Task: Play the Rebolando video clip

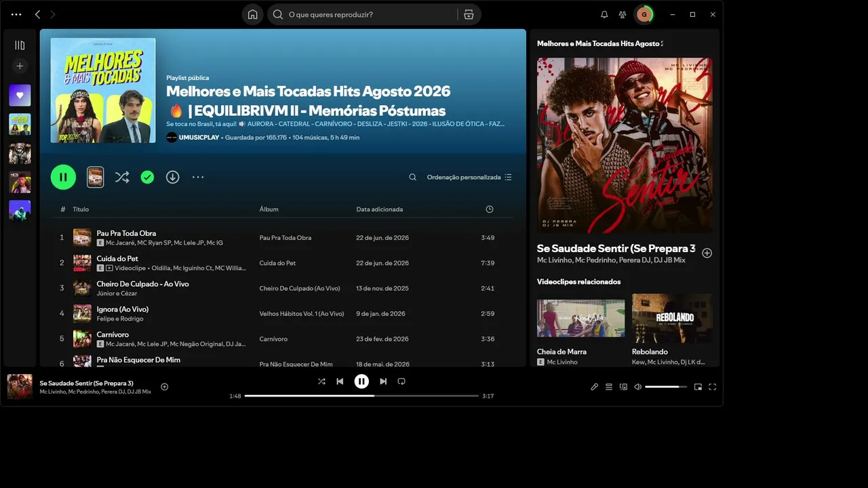Action: pos(672,318)
